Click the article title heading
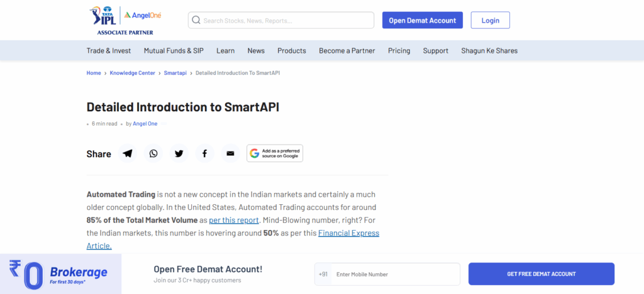Image resolution: width=644 pixels, height=294 pixels. [x=183, y=107]
